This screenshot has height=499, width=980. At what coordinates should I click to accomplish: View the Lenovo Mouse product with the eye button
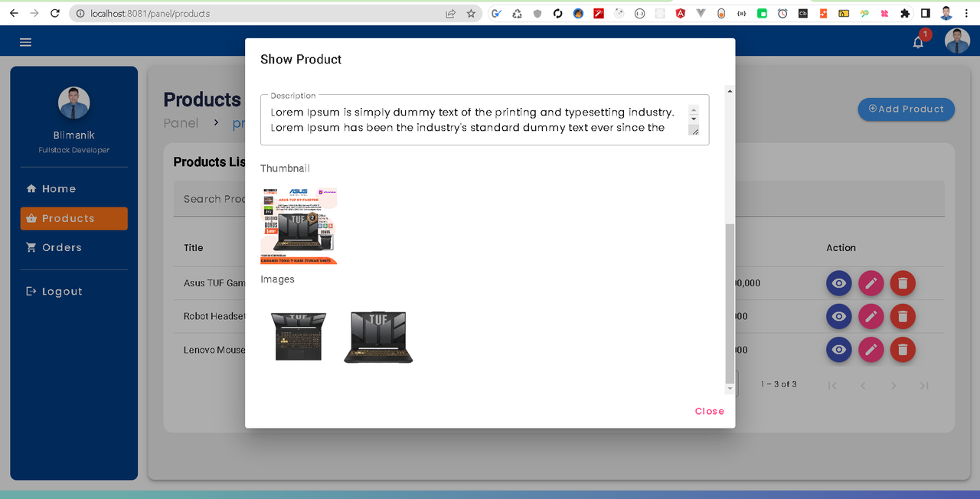coord(839,350)
